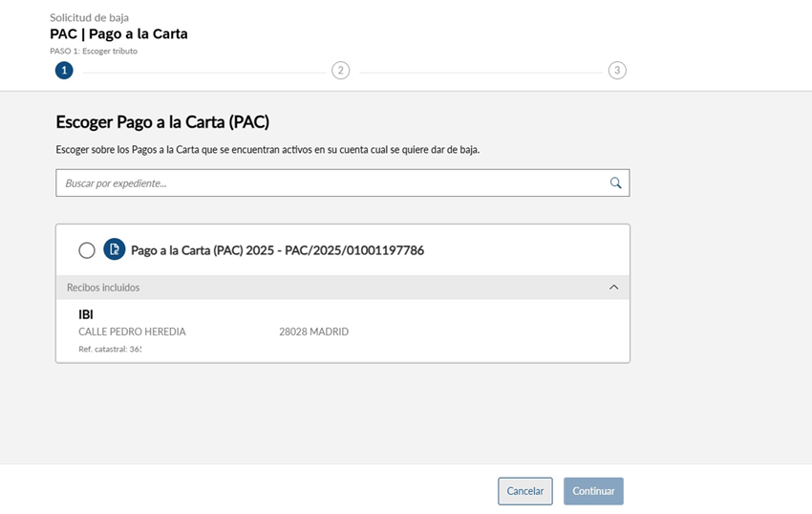Click the Ref. catastral reference line
Screen dimensions: 812x514
[x=110, y=350]
